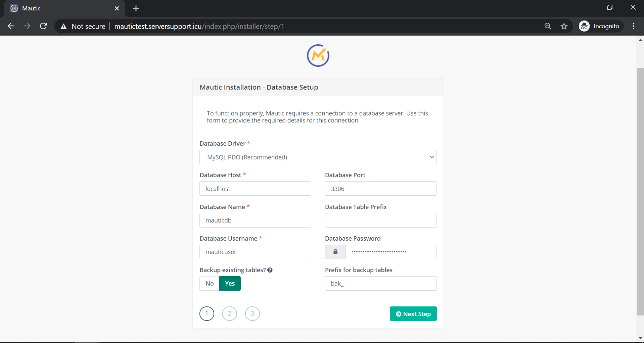Click the help icon beside Backup existing tables
Image resolution: width=644 pixels, height=343 pixels.
[x=270, y=270]
